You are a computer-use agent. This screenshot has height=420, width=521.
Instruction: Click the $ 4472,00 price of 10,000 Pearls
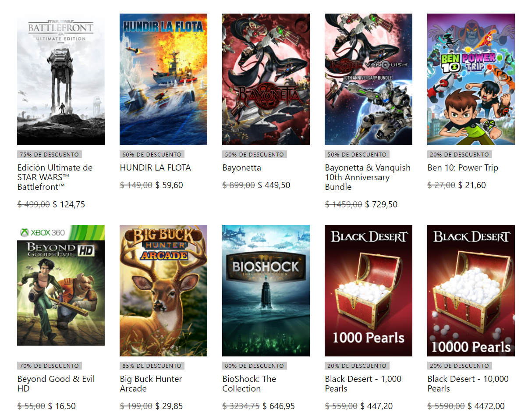click(486, 406)
